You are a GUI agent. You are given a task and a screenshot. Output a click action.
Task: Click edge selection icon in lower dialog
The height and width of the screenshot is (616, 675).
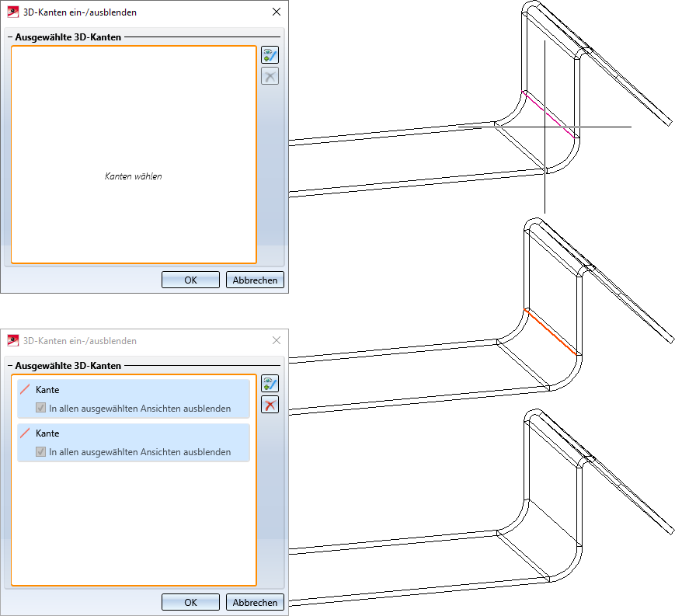(x=270, y=384)
